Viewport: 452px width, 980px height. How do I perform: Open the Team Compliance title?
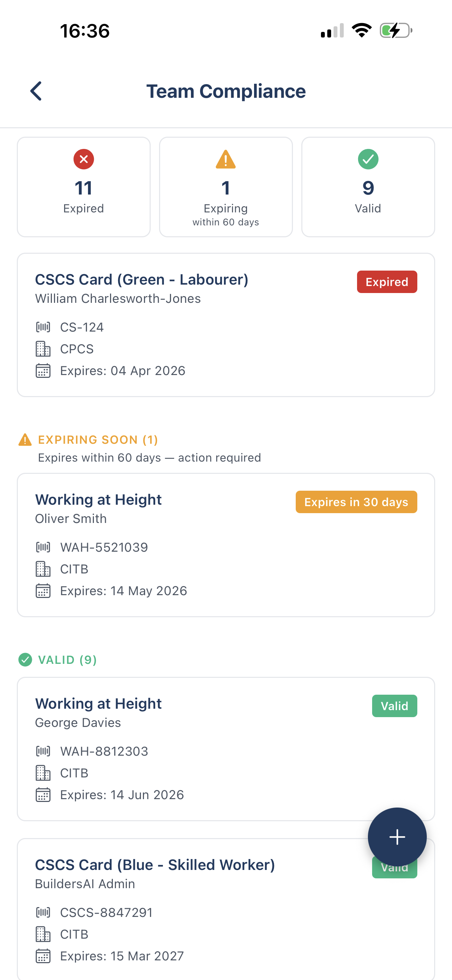(226, 91)
